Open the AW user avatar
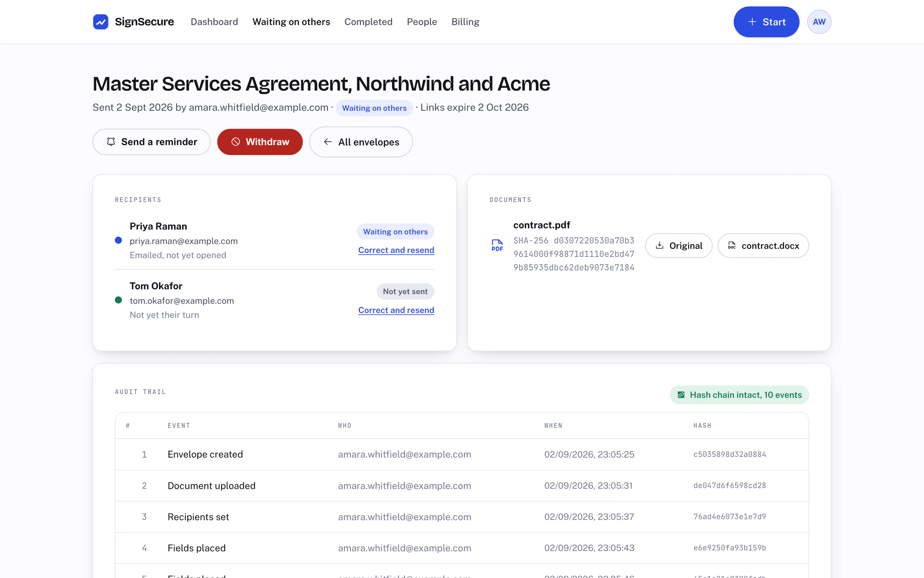The image size is (924, 578). point(819,22)
